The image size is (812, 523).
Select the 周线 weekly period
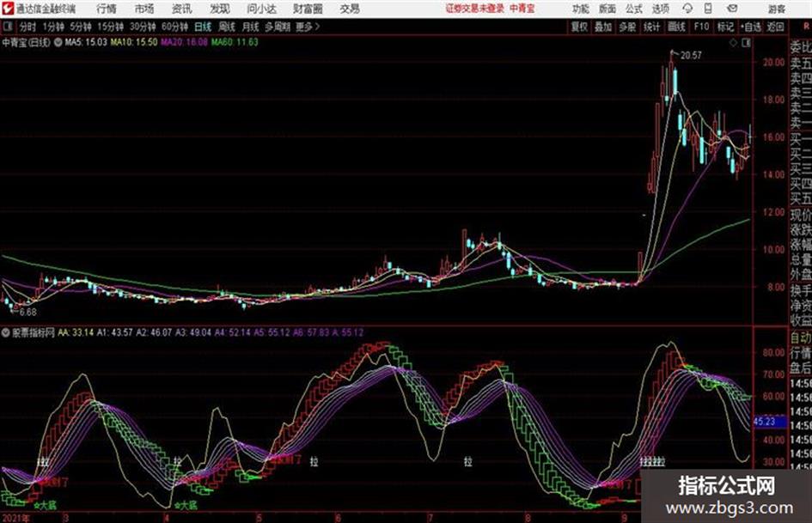coord(227,27)
